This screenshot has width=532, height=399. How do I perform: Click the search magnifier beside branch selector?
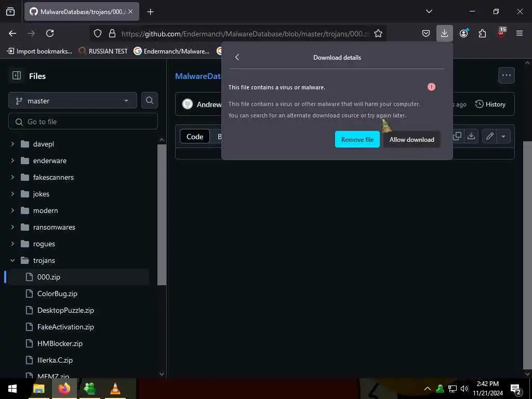[150, 100]
